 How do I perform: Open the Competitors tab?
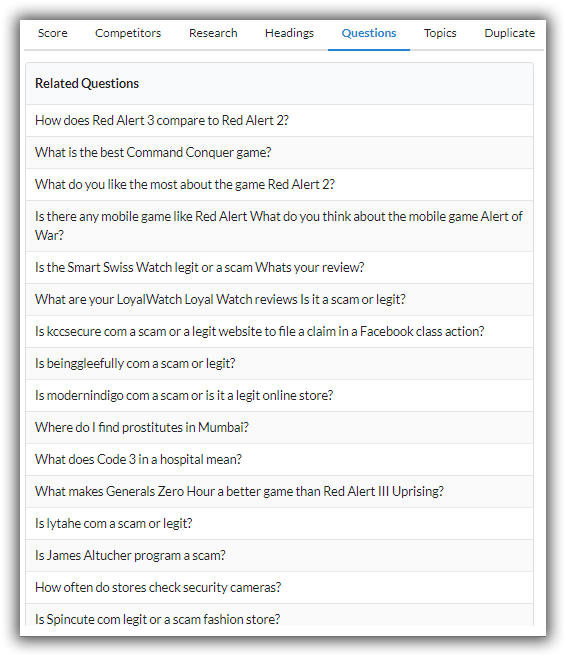(x=128, y=33)
